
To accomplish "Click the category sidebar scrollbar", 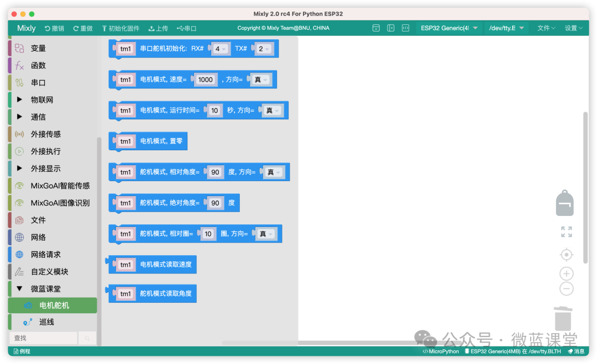I will pyautogui.click(x=99, y=241).
